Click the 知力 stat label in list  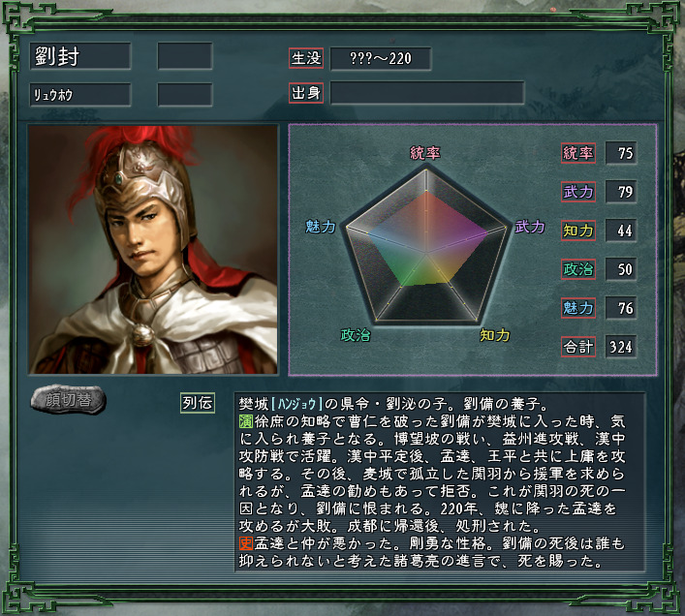coord(578,231)
